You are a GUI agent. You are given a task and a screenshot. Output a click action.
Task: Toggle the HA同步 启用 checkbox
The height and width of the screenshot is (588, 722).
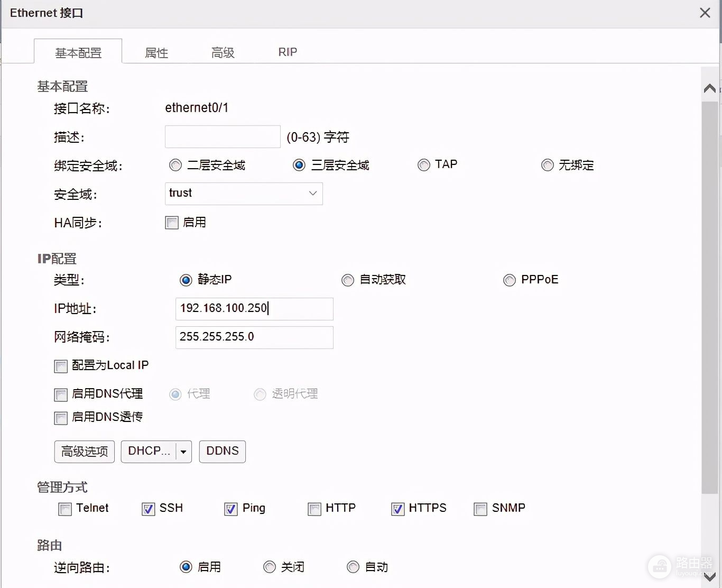pos(172,223)
